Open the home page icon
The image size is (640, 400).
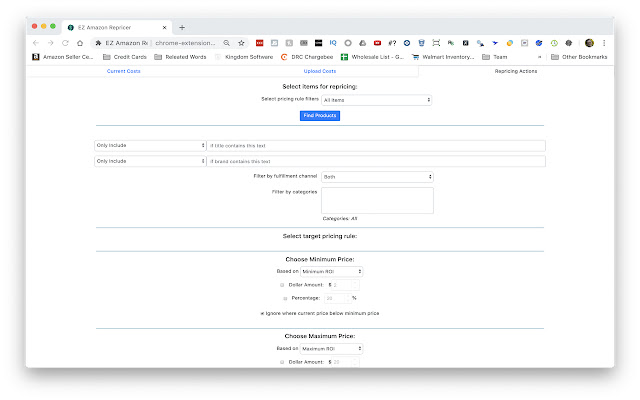coord(80,43)
